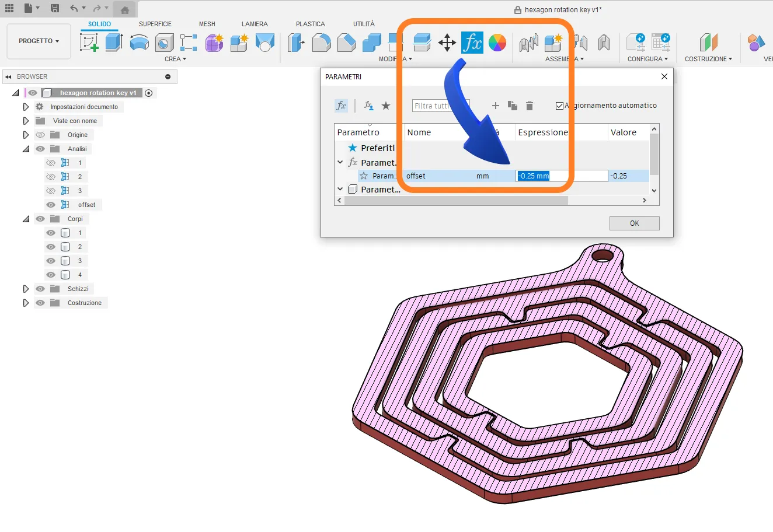773x532 pixels.
Task: Confirm with the OK button
Action: tap(634, 223)
